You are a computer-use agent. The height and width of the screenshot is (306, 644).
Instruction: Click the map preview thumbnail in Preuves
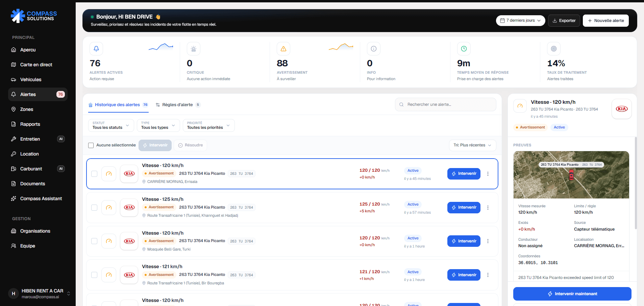pos(571,175)
